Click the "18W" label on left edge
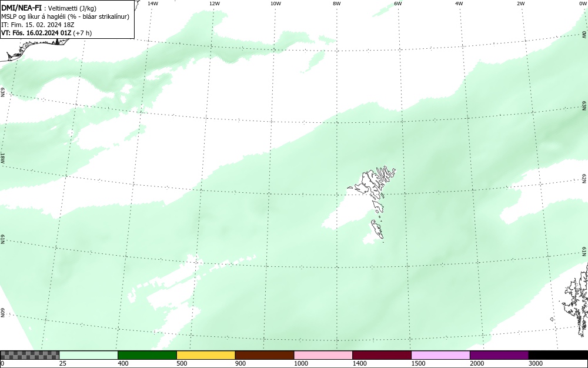This screenshot has width=588, height=368. [x=2, y=158]
